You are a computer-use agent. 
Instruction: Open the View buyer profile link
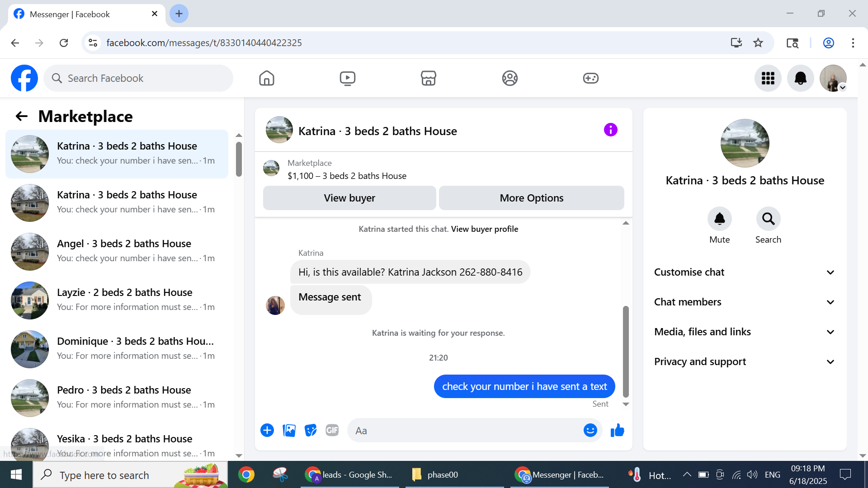(484, 229)
